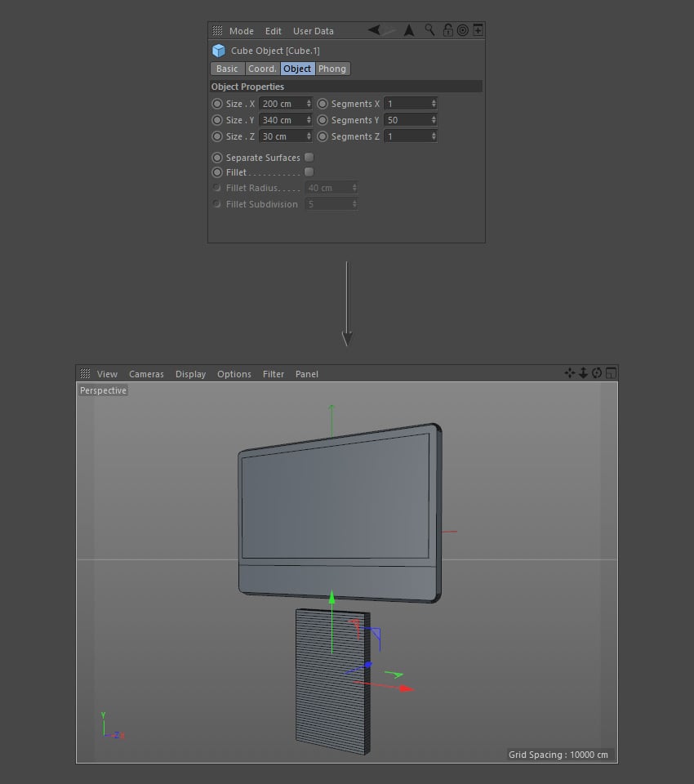The image size is (694, 784).
Task: Click the rotate camera icon in viewport
Action: pos(597,372)
